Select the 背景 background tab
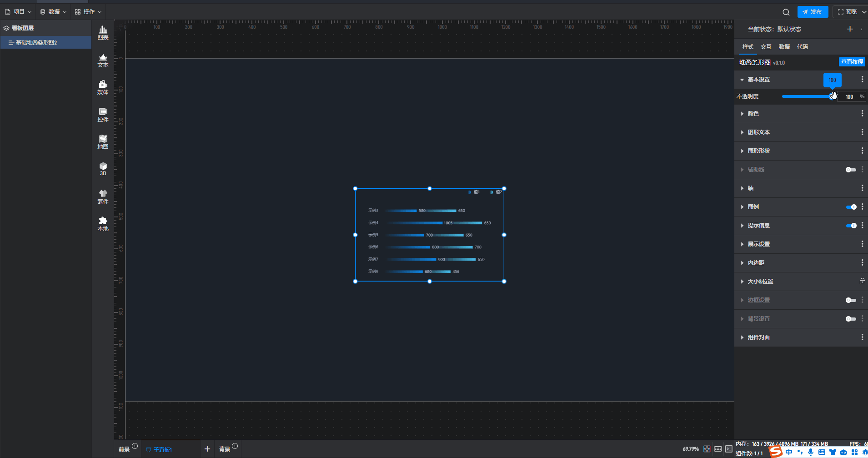This screenshot has height=458, width=868. pyautogui.click(x=225, y=449)
